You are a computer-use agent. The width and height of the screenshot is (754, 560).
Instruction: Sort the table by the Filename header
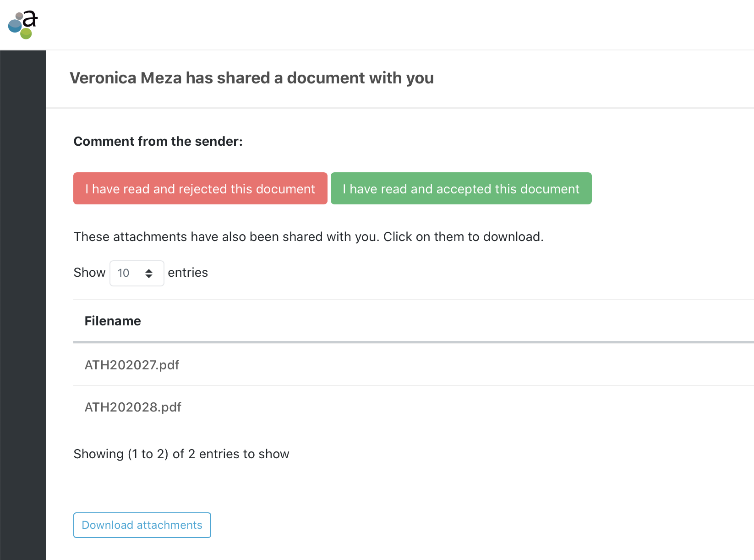point(113,321)
